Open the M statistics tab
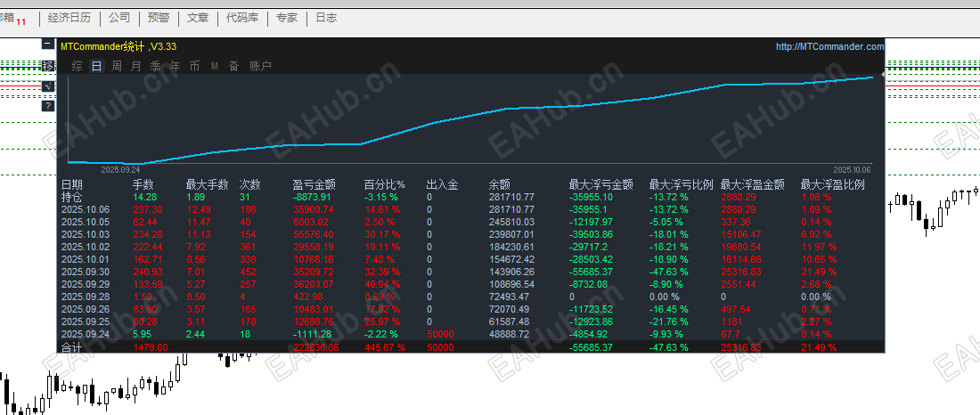Viewport: 980px width, 415px height. pyautogui.click(x=215, y=66)
